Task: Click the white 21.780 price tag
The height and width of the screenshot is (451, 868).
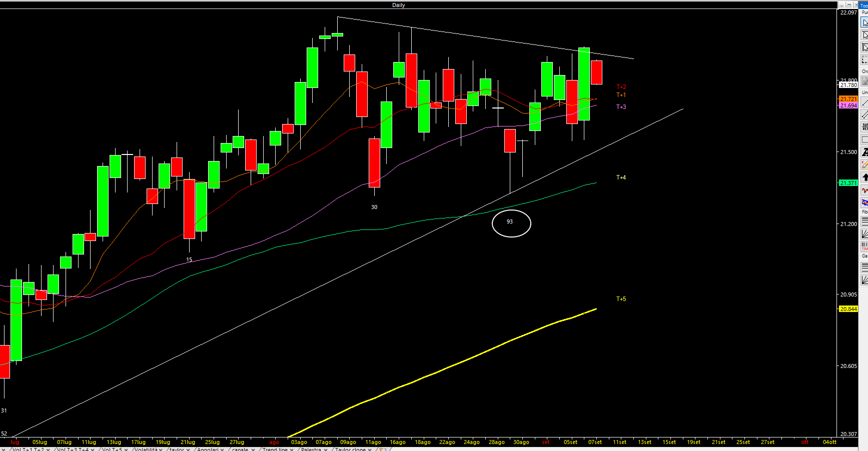Action: (848, 85)
